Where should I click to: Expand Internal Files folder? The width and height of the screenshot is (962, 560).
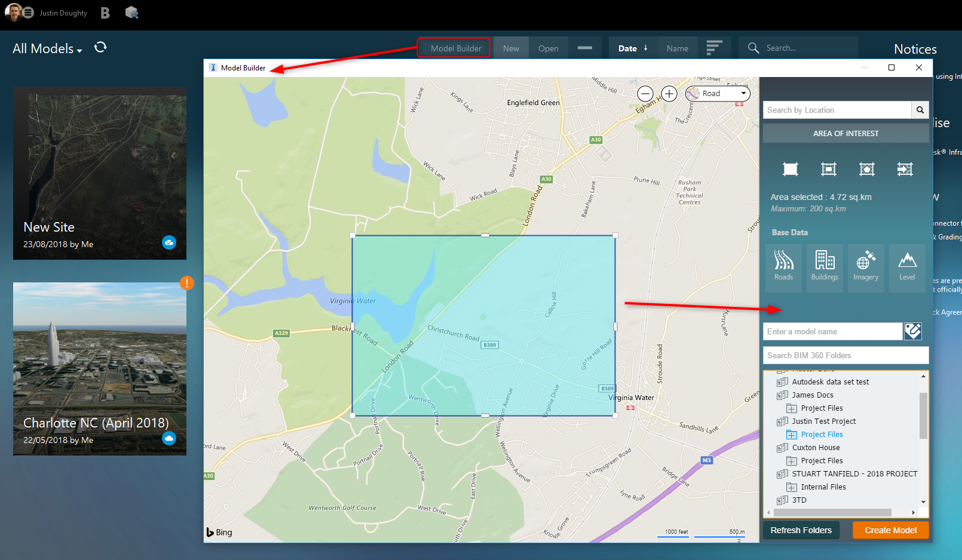792,487
